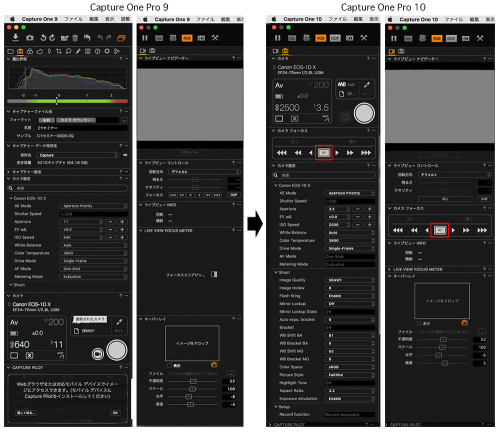Open Crop tool tab, Capture One 9 histogram window
The image size is (500, 432).
[59, 51]
